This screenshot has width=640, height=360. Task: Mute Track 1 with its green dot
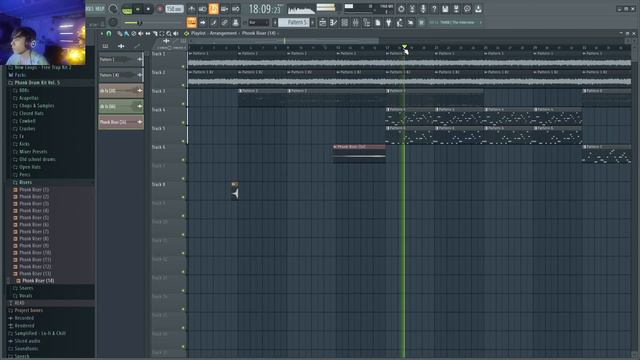tap(183, 67)
